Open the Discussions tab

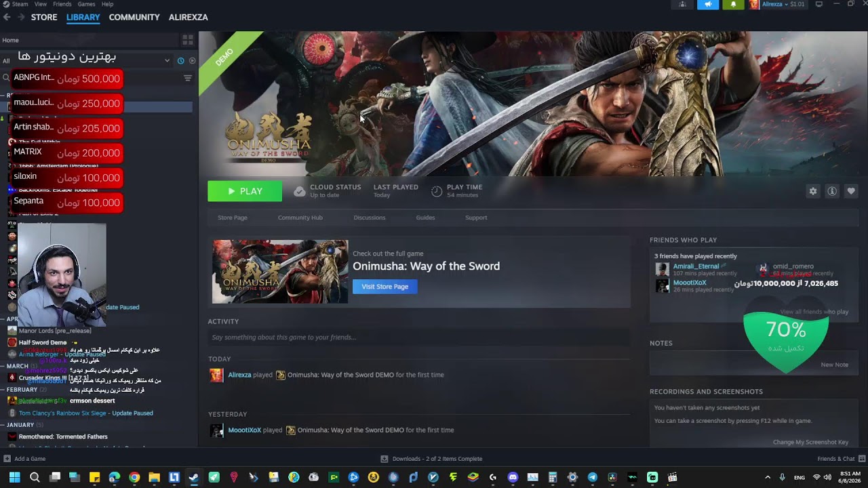[370, 218]
